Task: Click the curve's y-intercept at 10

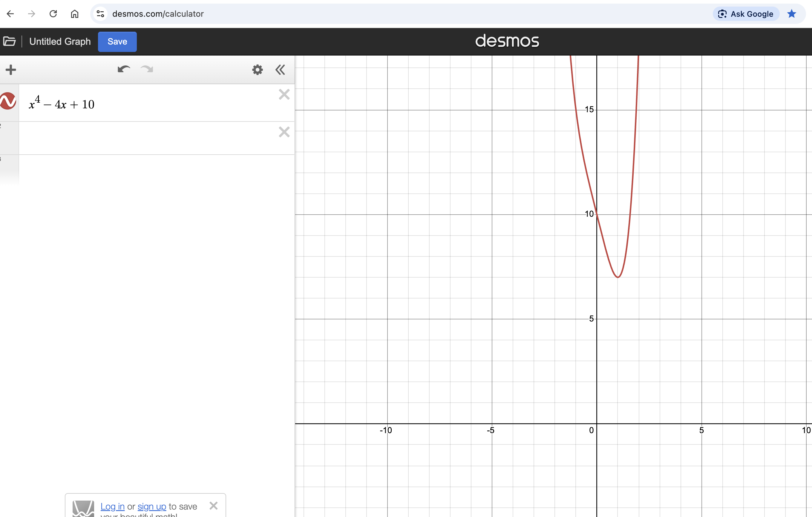Action: 597,214
